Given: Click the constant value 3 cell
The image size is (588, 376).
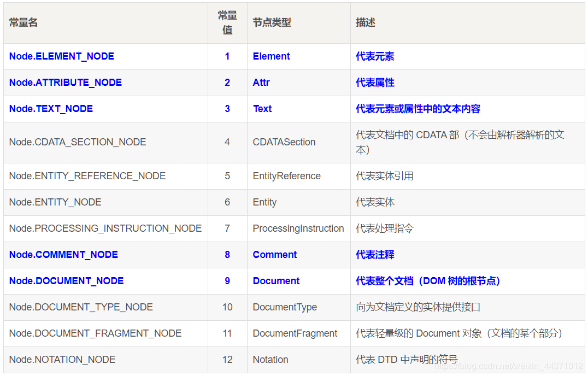Looking at the screenshot, I should (x=227, y=109).
